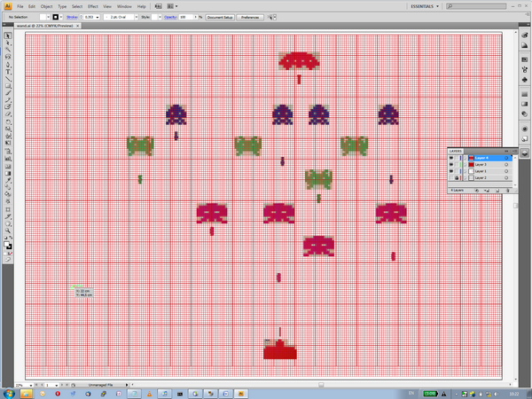The height and width of the screenshot is (399, 532).
Task: Click the Opacity link in control bar
Action: [170, 17]
